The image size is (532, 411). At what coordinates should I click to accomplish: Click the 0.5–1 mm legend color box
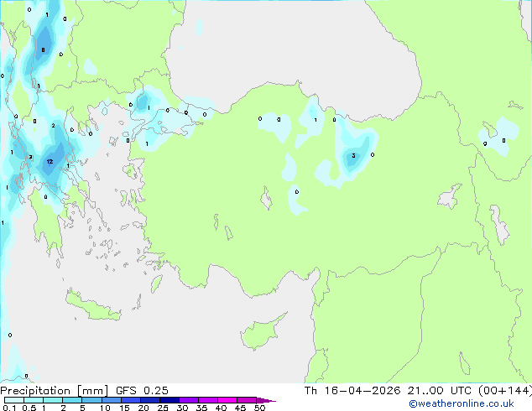[34, 400]
